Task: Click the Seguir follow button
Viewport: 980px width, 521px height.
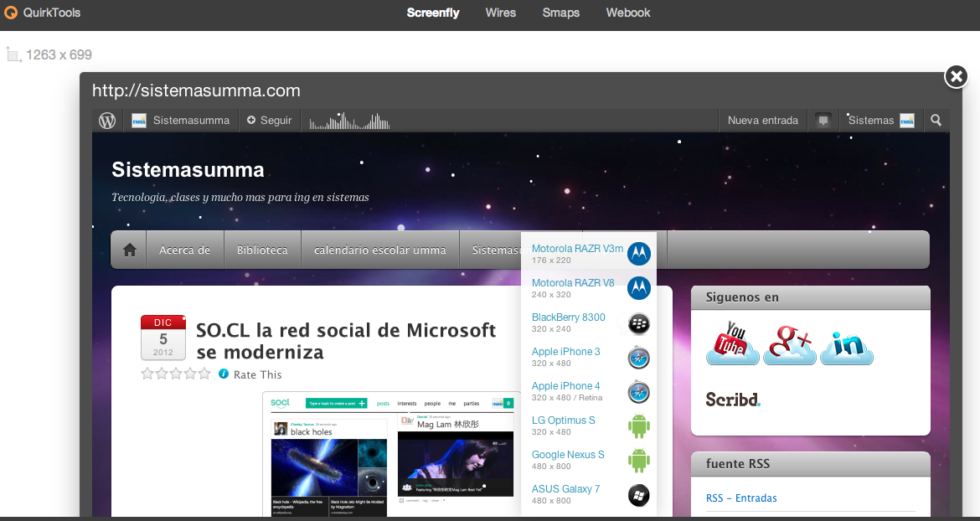Action: 269,121
